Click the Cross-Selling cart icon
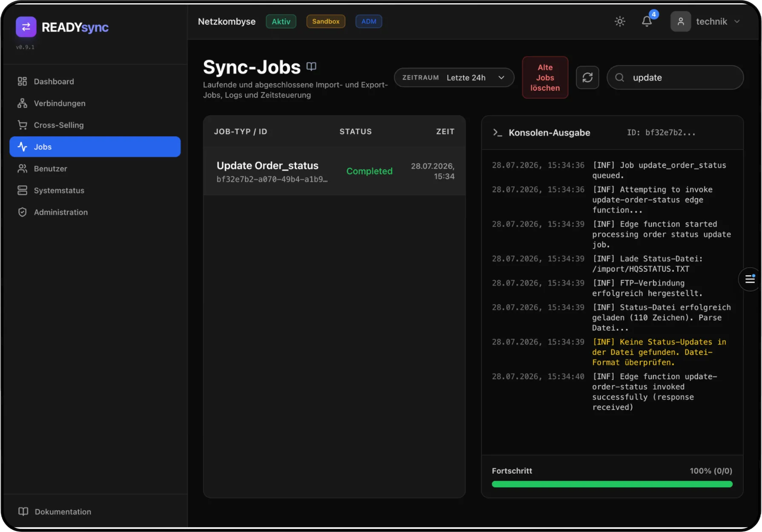This screenshot has width=762, height=532. (23, 125)
